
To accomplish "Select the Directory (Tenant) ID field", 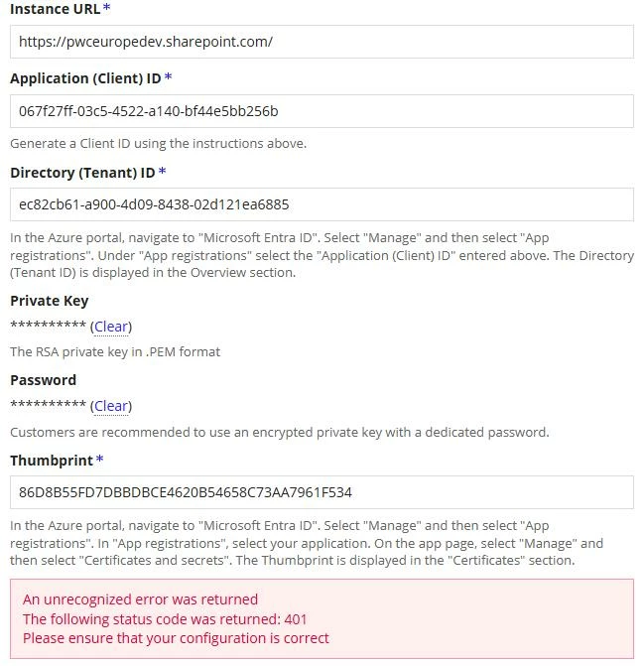I will 322,204.
